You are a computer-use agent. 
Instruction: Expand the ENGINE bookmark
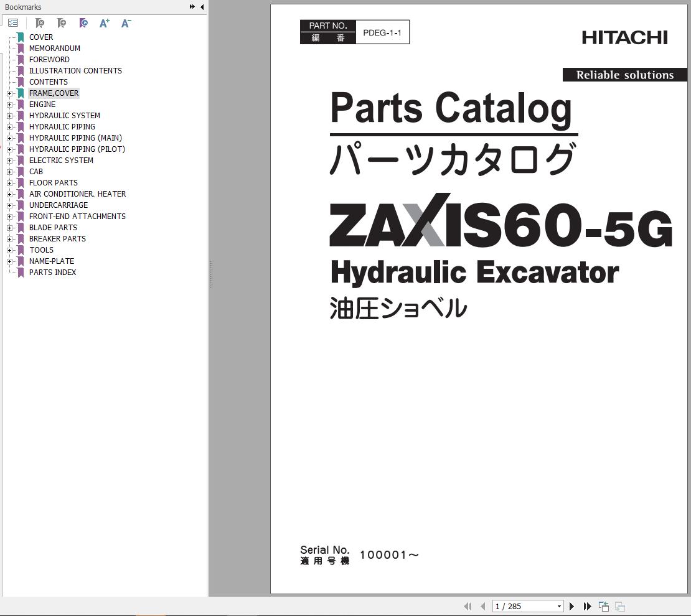pyautogui.click(x=10, y=105)
